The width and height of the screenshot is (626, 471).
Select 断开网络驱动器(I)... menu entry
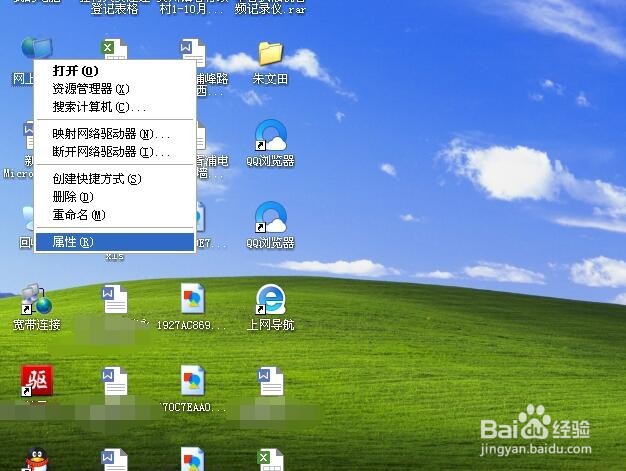[x=115, y=152]
